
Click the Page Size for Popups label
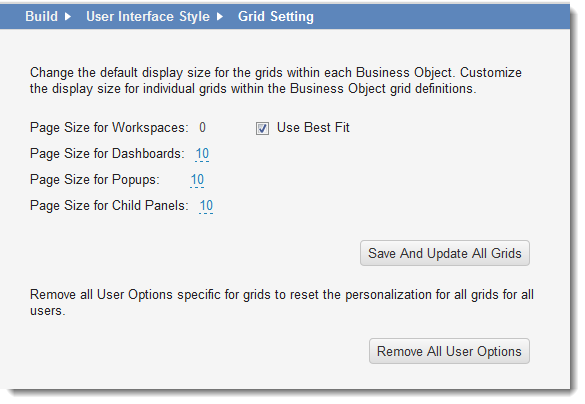95,180
